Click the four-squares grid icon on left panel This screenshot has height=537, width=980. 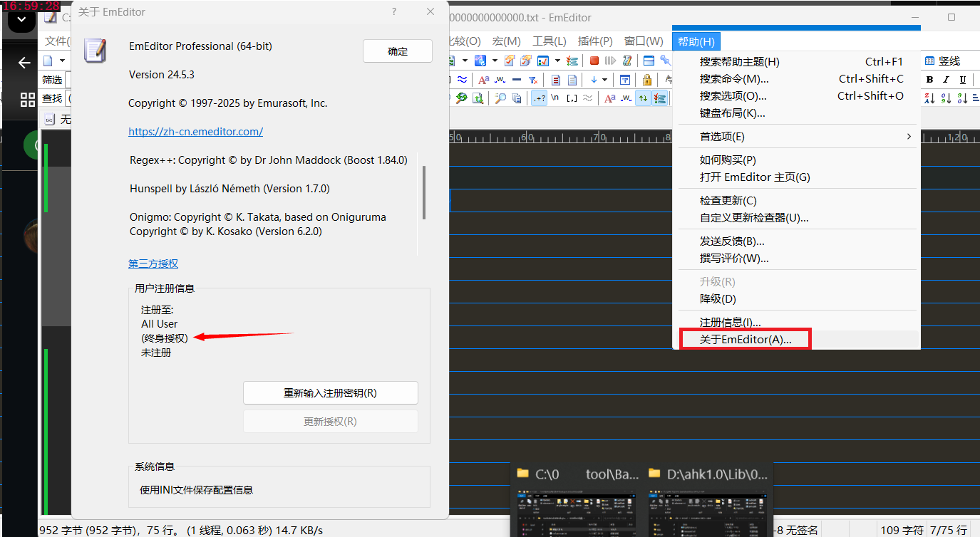28,99
